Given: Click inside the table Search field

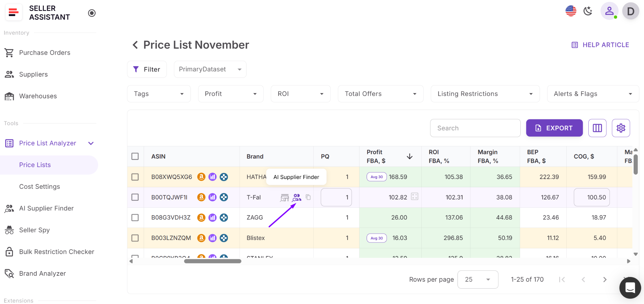Looking at the screenshot, I should 475,128.
